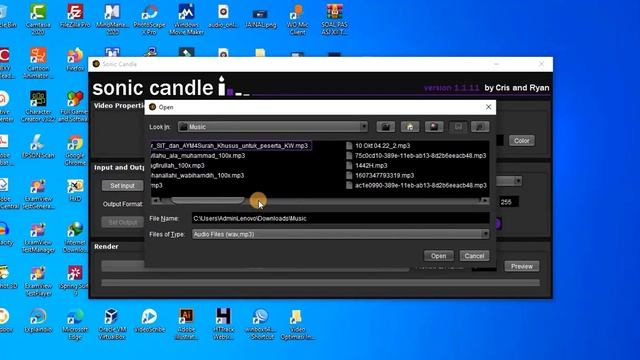Open Camtasia 2020 desktop shortcut
This screenshot has height=360, width=640.
click(x=38, y=19)
